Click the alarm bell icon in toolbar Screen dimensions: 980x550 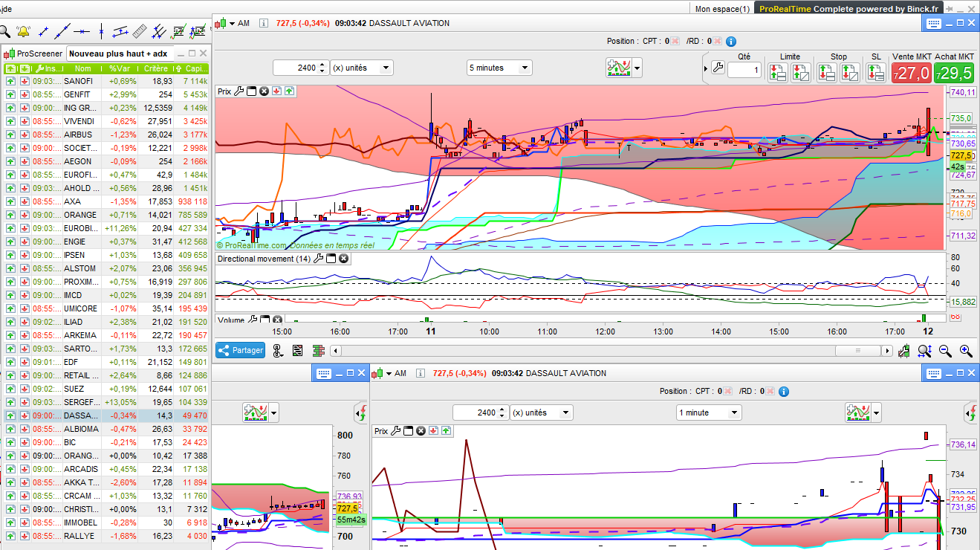pos(23,32)
